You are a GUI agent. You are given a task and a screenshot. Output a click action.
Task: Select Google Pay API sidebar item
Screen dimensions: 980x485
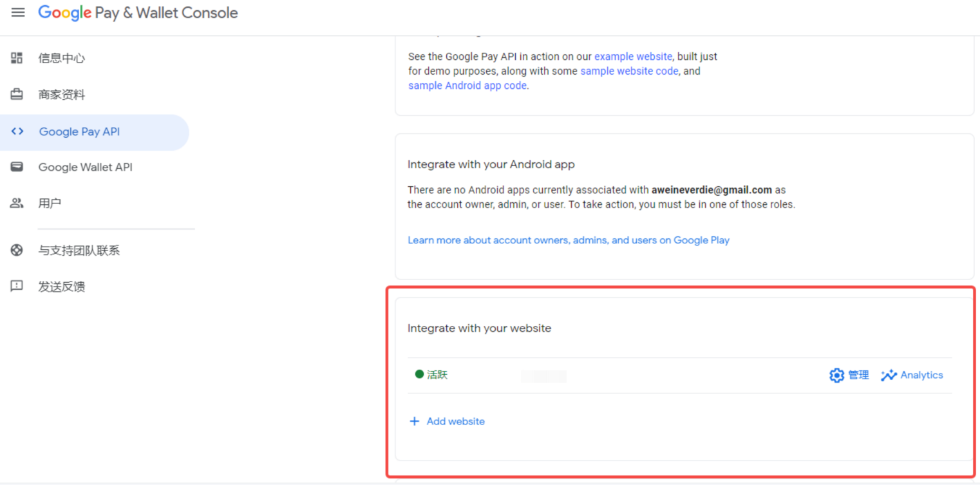(95, 132)
